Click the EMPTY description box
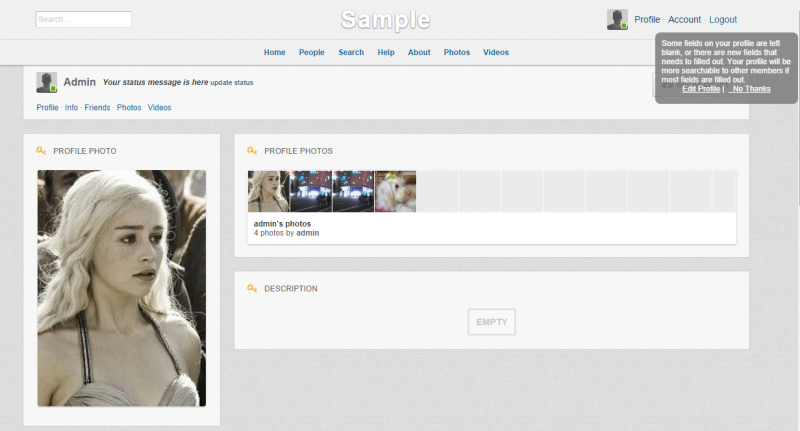The image size is (800, 431). [x=492, y=322]
